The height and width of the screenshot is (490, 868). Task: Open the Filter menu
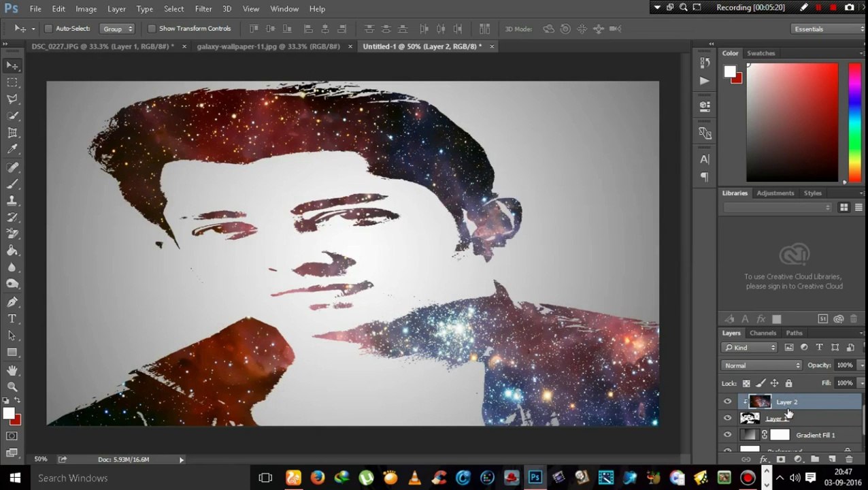(x=203, y=9)
